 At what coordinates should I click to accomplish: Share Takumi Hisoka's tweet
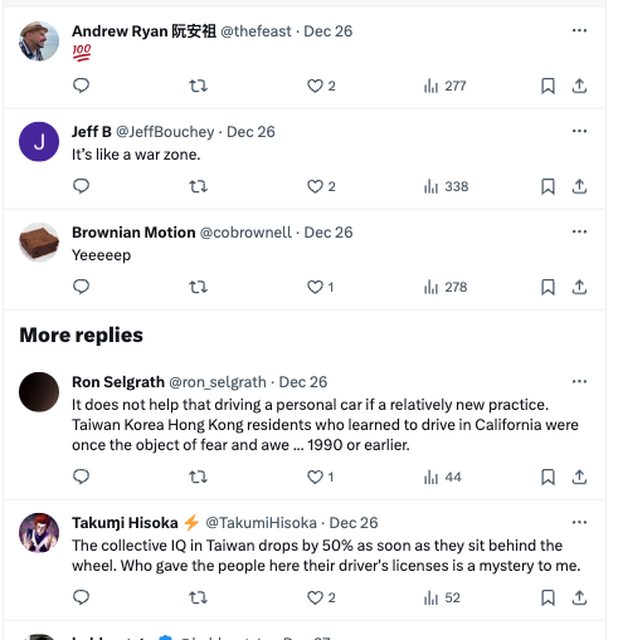point(579,598)
